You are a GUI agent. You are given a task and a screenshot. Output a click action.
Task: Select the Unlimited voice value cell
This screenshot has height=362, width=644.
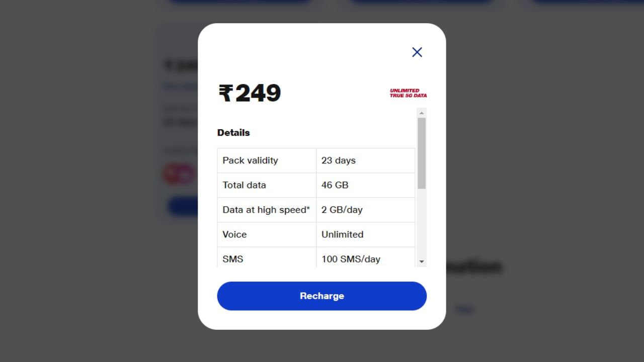click(366, 234)
